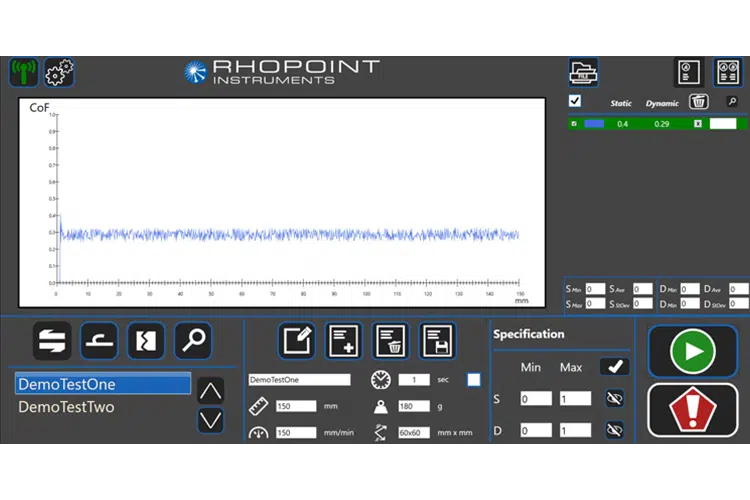Click the save test floppy disk icon
The height and width of the screenshot is (500, 750).
(x=436, y=341)
